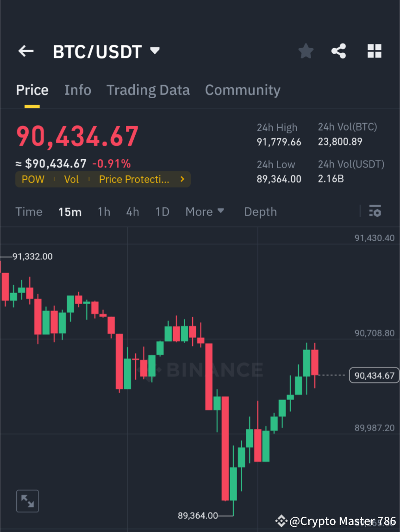Select the POW tag
Screen dimensions: 400x532
click(33, 179)
